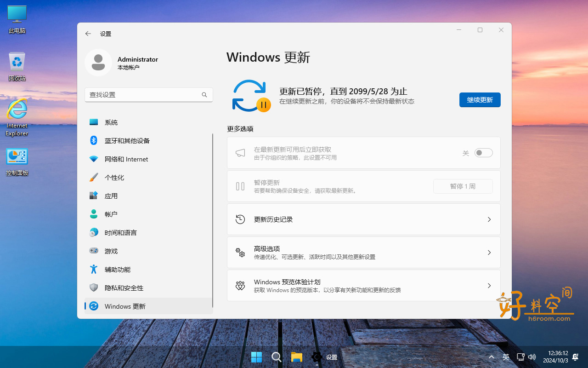This screenshot has width=588, height=368.
Task: Maximize the Settings window
Action: click(x=480, y=30)
